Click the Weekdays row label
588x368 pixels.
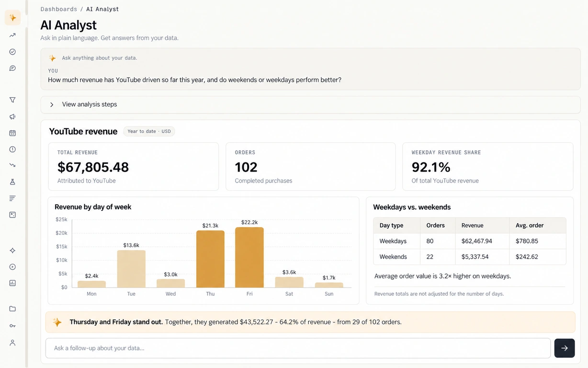click(393, 241)
